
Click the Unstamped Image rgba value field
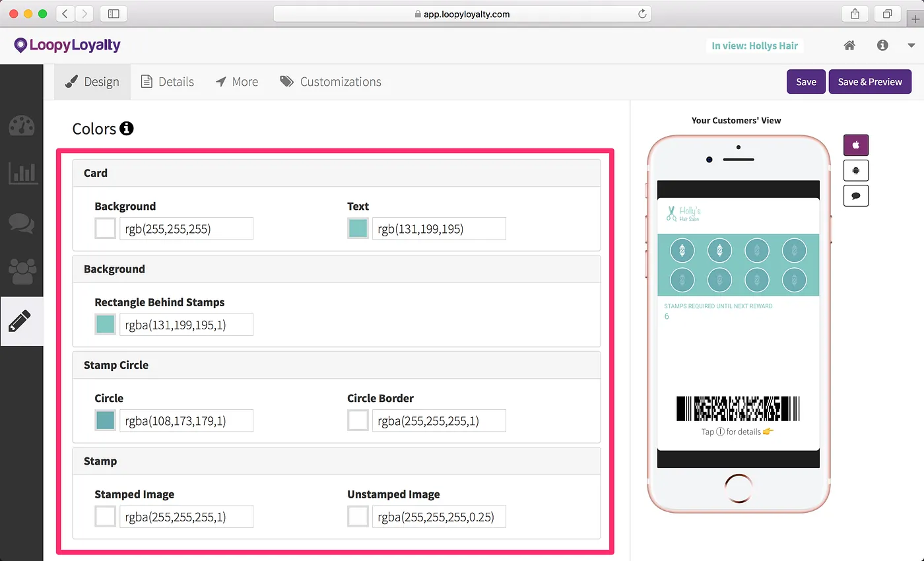(439, 517)
